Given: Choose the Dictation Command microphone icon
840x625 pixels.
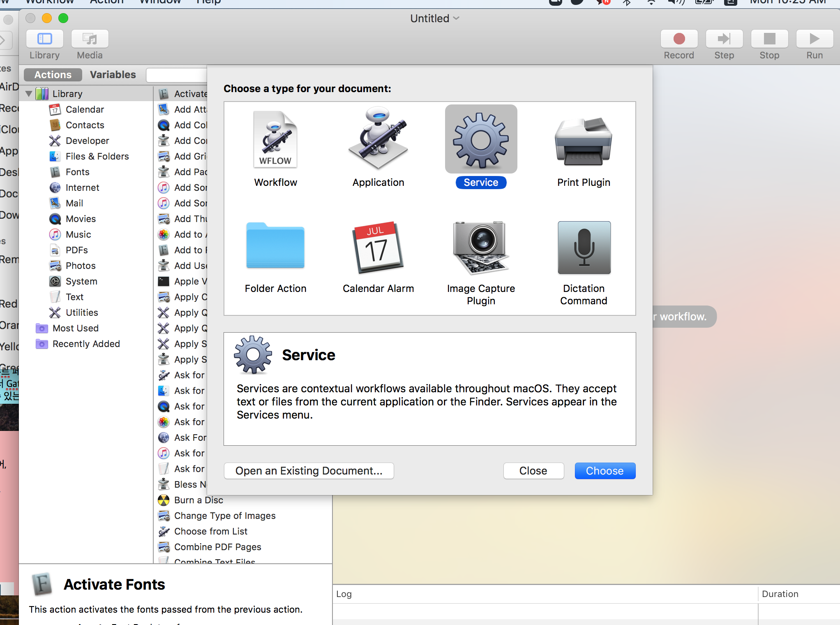Looking at the screenshot, I should coord(584,248).
